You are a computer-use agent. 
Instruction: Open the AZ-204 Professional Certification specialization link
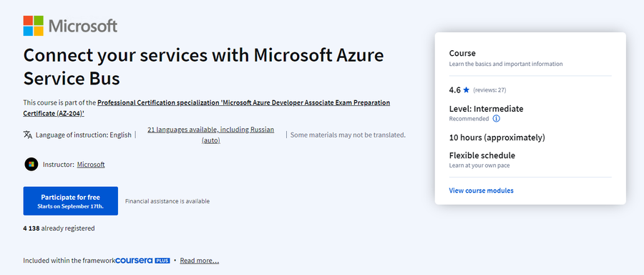[x=207, y=107]
